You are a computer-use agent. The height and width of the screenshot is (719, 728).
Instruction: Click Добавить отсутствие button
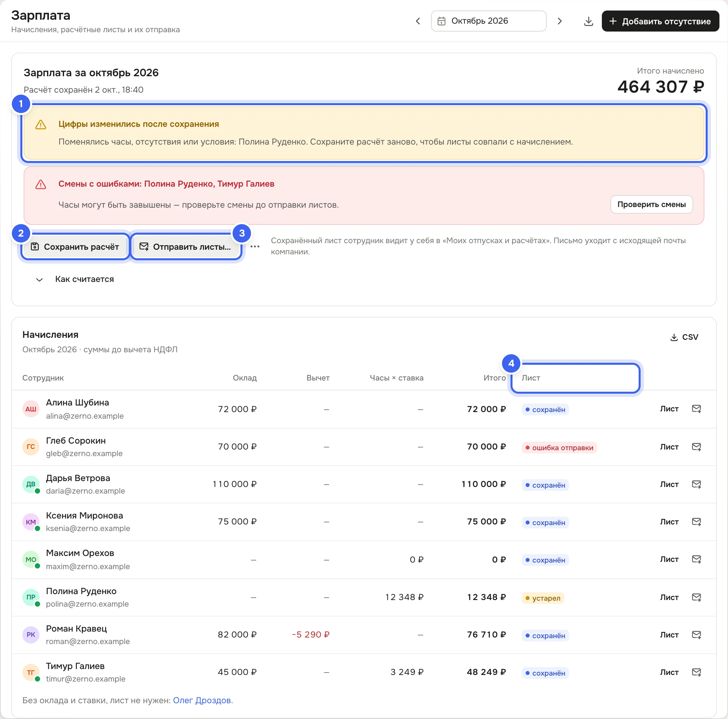pyautogui.click(x=660, y=21)
